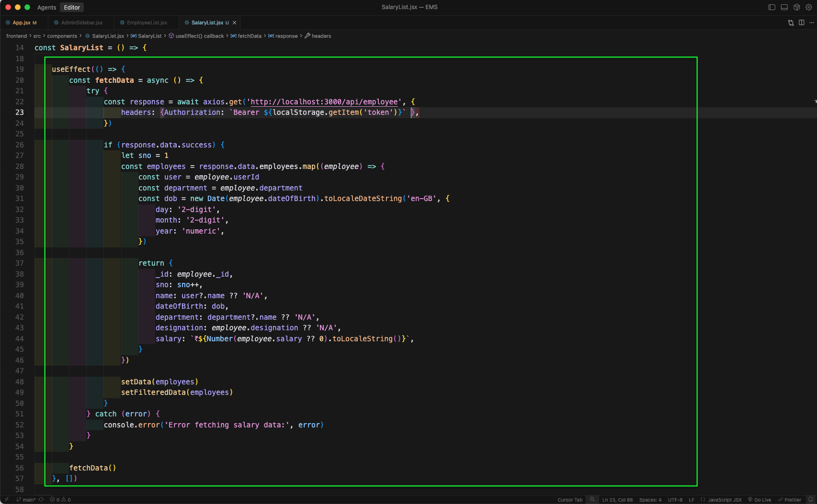This screenshot has width=817, height=504.
Task: Click the SalaryList symbol icon in breadcrumb
Action: coord(134,36)
